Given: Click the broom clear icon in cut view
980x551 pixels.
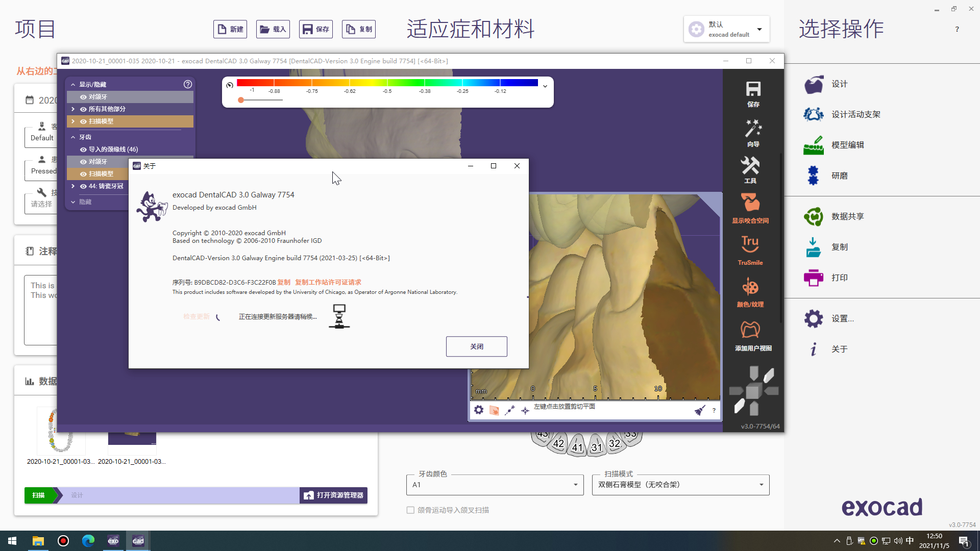Looking at the screenshot, I should click(700, 410).
